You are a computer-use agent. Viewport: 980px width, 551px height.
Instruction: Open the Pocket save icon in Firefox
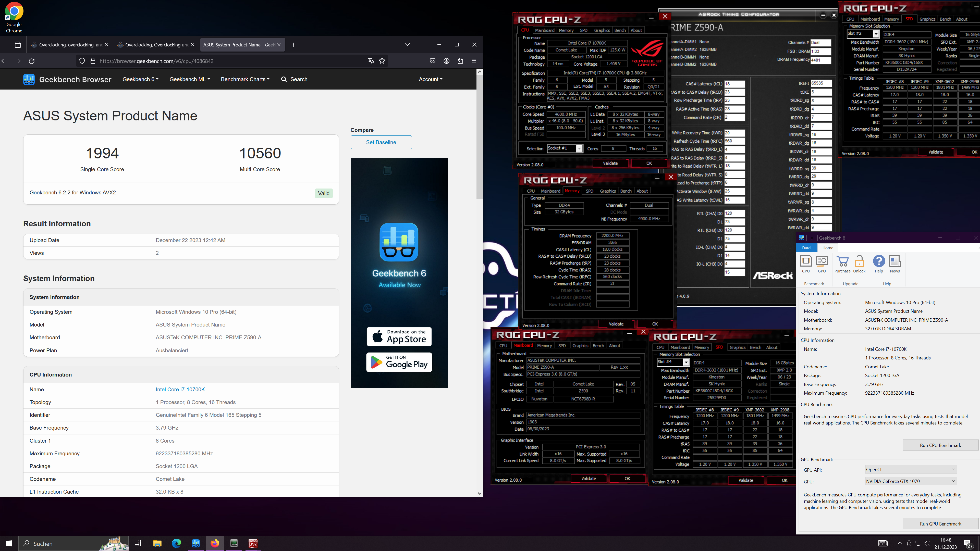tap(433, 61)
